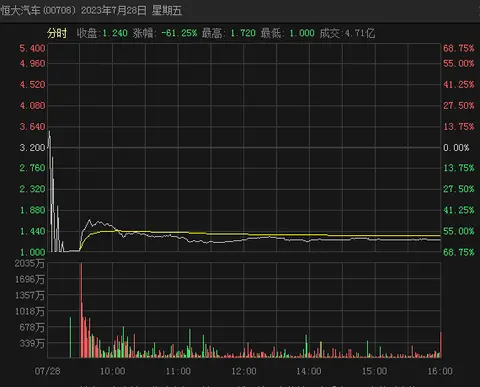Click the 5.400 top price label
Image resolution: width=480 pixels, height=387 pixels.
click(32, 49)
